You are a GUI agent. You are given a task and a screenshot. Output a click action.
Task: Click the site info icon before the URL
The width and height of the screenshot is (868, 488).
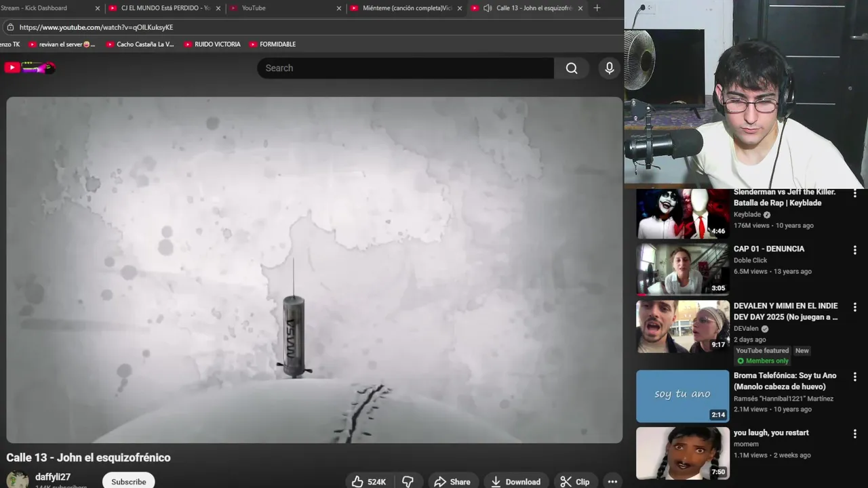10,27
